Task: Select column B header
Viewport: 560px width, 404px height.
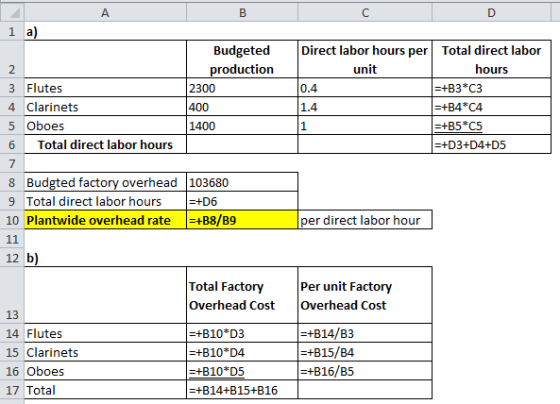Action: (x=242, y=13)
